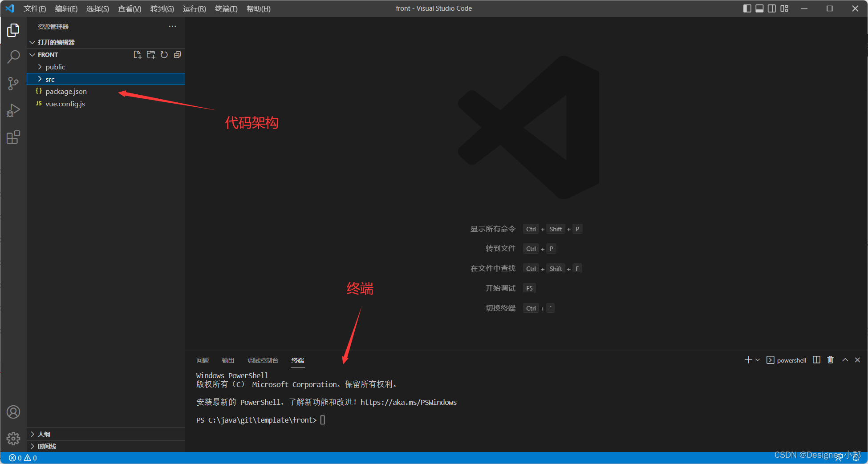Open the Accounts menu icon
868x464 pixels.
[13, 412]
